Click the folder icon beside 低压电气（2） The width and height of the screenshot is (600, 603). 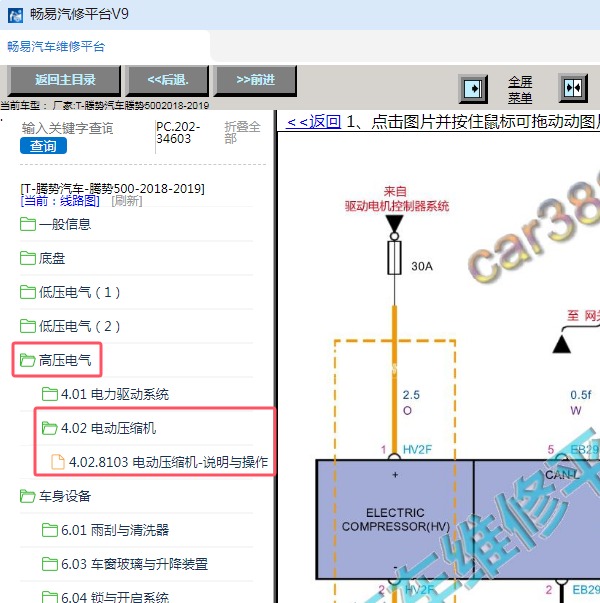point(28,326)
